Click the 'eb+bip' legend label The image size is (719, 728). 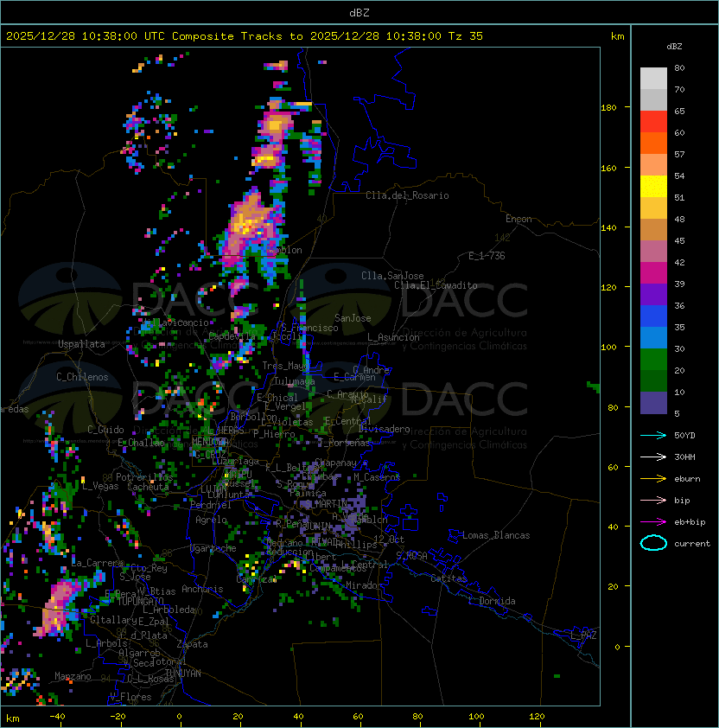coord(690,522)
